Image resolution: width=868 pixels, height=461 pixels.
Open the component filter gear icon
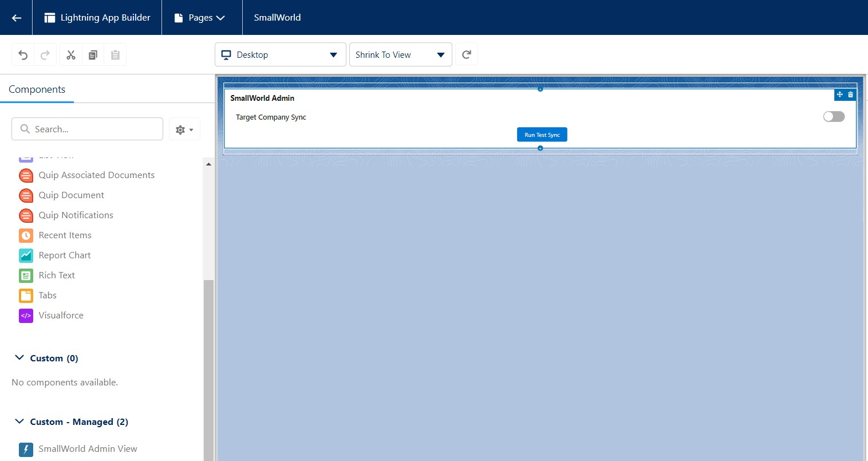click(180, 129)
